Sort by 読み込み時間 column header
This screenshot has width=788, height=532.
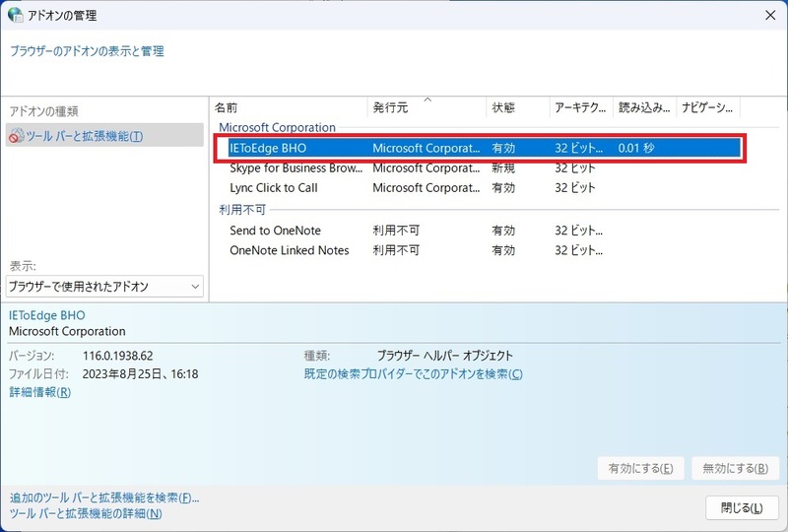click(643, 107)
